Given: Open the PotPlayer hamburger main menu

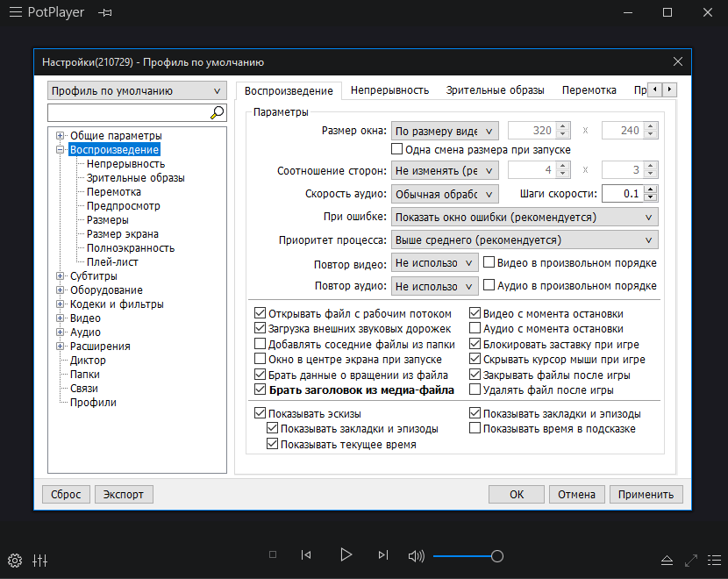Looking at the screenshot, I should tap(16, 12).
